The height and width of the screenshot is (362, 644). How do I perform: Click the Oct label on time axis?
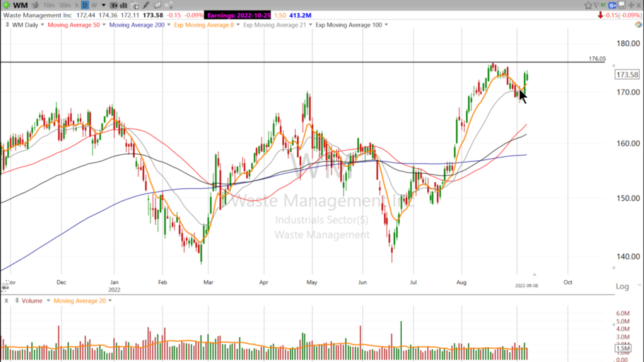pos(568,282)
